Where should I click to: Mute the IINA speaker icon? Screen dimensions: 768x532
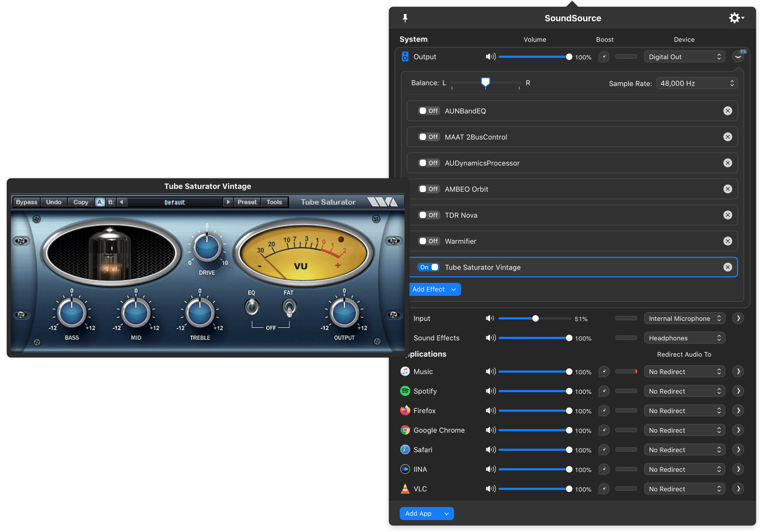pyautogui.click(x=490, y=469)
